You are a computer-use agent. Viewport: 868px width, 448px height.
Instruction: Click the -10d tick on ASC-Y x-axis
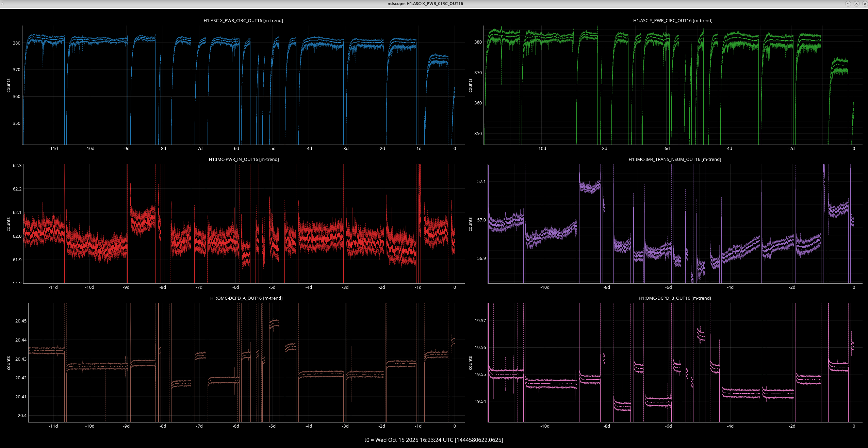(x=541, y=149)
